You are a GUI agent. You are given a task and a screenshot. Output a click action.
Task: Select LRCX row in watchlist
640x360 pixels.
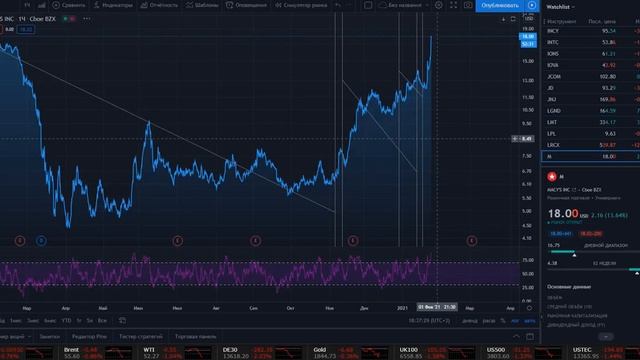click(x=591, y=145)
